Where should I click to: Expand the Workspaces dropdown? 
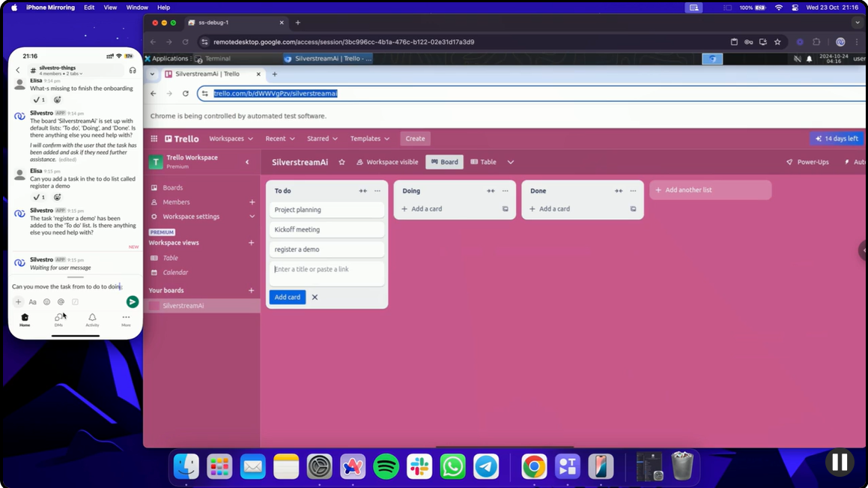(231, 139)
